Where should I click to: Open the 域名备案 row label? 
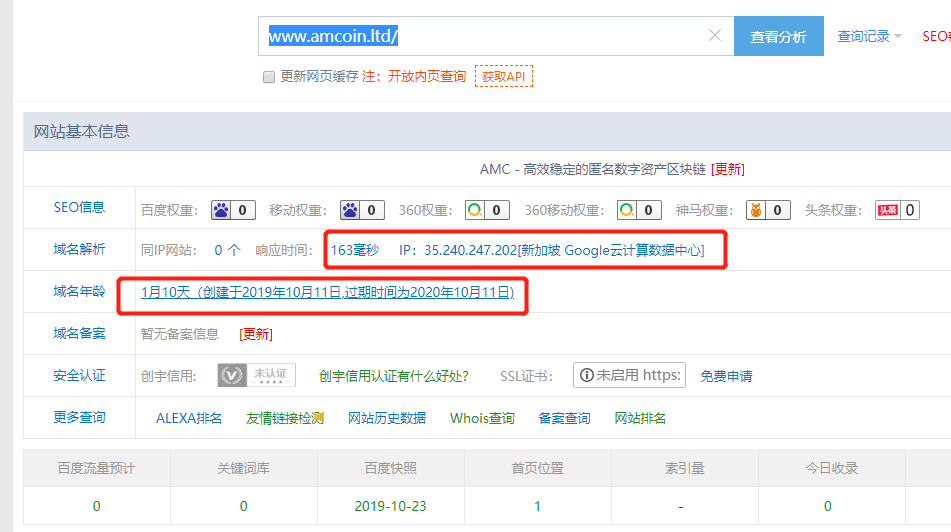(x=79, y=334)
